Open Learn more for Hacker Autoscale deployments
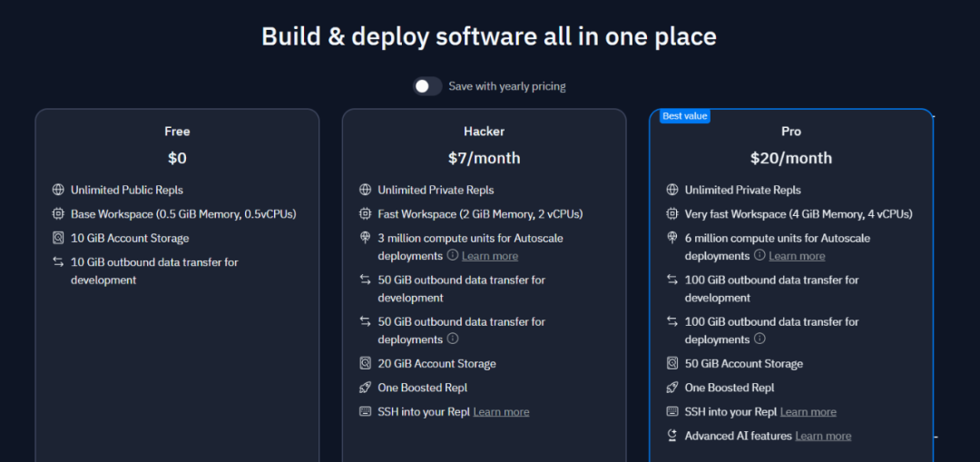The height and width of the screenshot is (462, 980). coord(490,256)
